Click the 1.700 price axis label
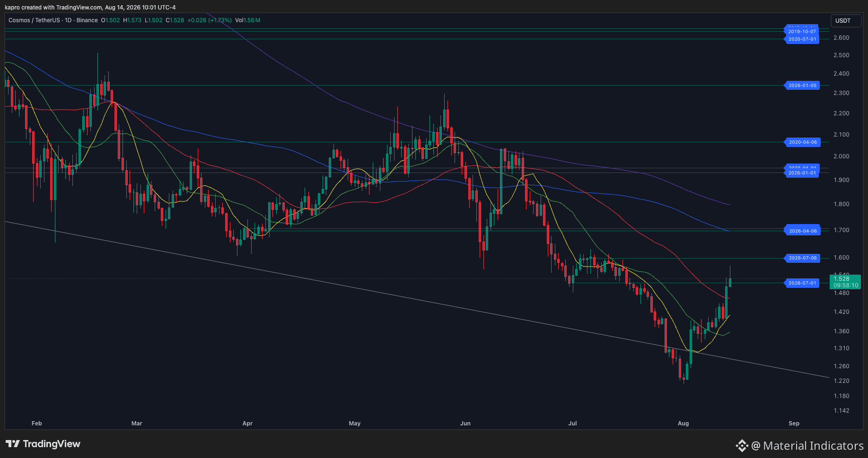868x458 pixels. 841,230
